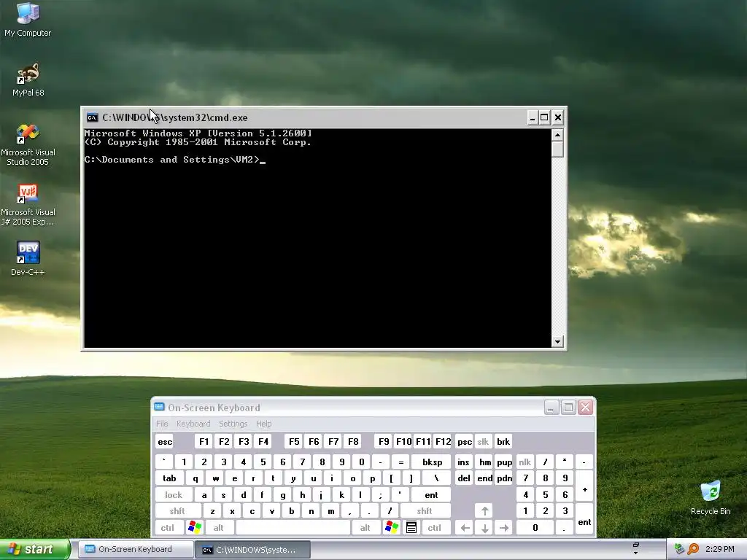Screen dimensions: 747x560
Task: Open the Help menu in On-Screen Keyboard
Action: point(263,424)
